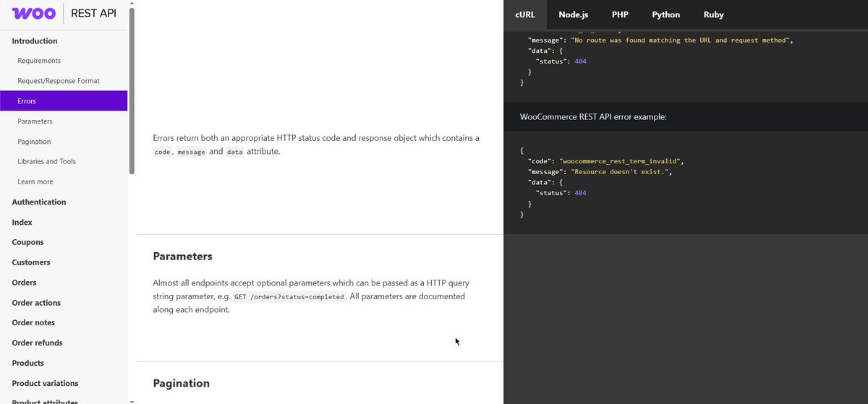The width and height of the screenshot is (868, 404).
Task: Click the sidebar scroll-down arrow
Action: click(132, 400)
